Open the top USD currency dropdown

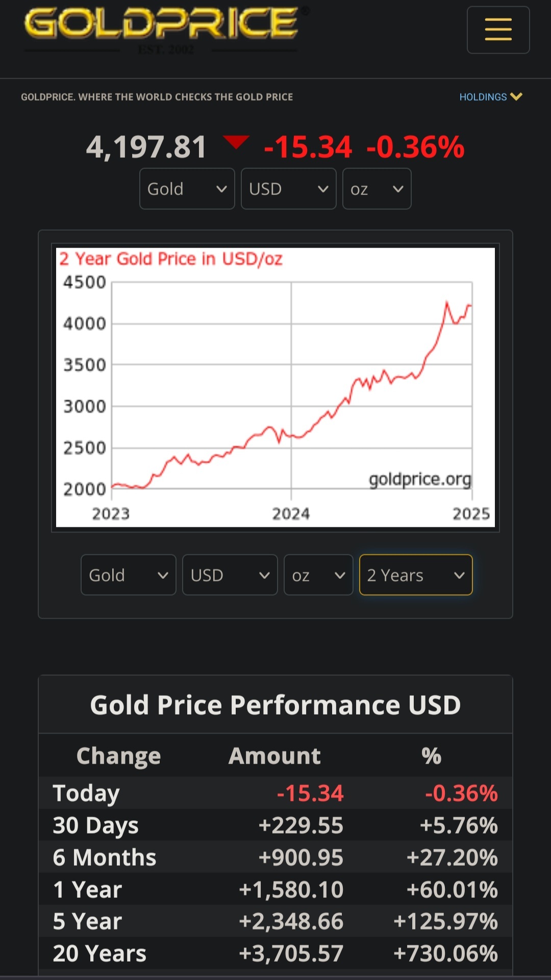288,189
